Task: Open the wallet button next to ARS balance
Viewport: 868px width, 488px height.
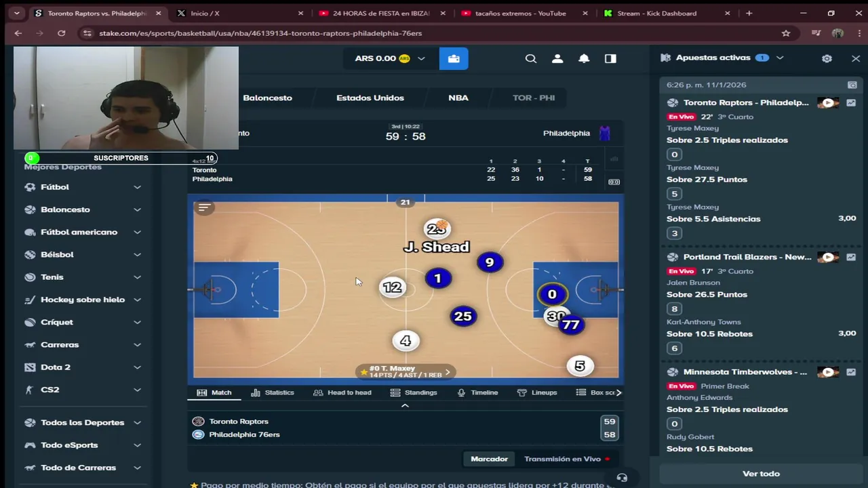Action: [x=454, y=58]
